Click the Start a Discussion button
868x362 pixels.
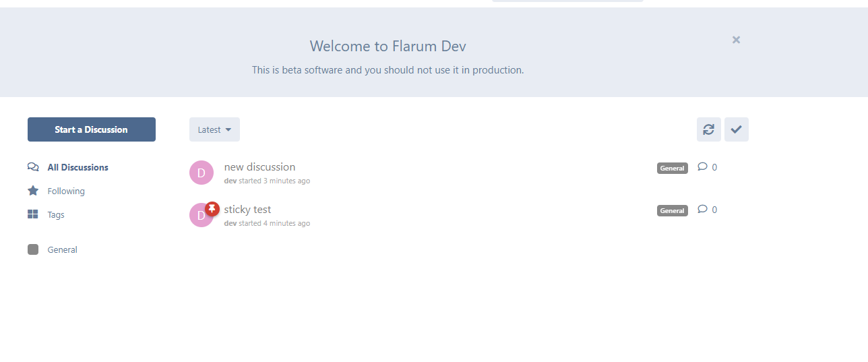[x=92, y=129]
